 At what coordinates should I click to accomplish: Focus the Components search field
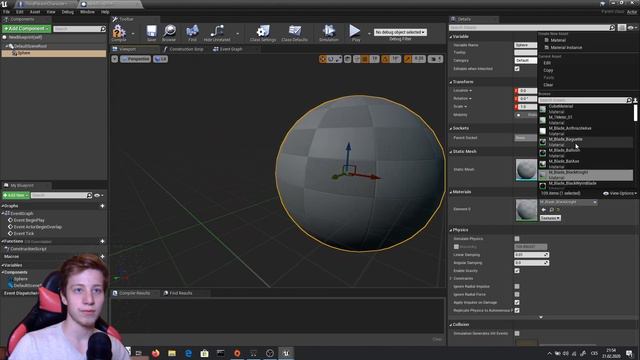pos(79,29)
